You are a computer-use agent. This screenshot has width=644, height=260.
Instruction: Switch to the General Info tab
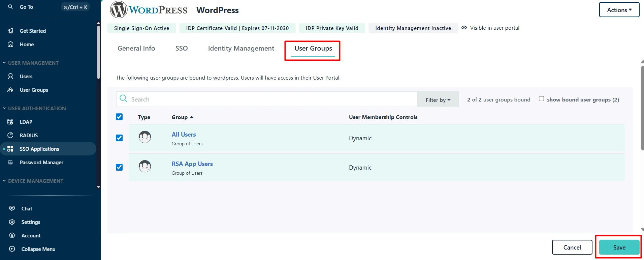(x=136, y=48)
